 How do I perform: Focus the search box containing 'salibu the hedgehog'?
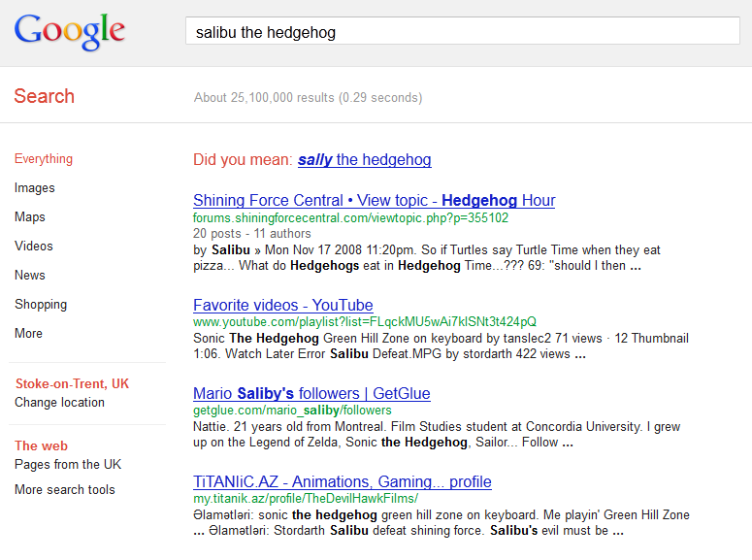tap(462, 31)
